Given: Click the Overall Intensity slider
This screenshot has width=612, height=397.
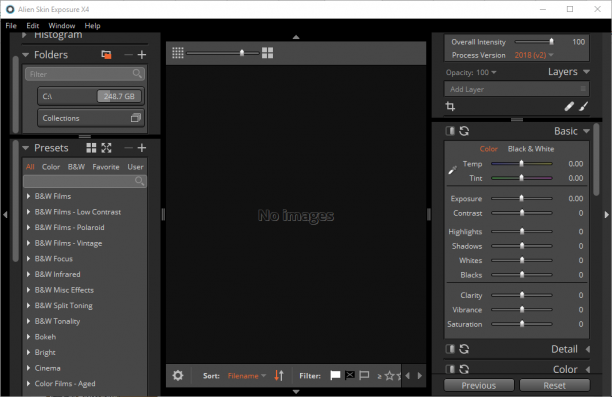Looking at the screenshot, I should point(534,41).
